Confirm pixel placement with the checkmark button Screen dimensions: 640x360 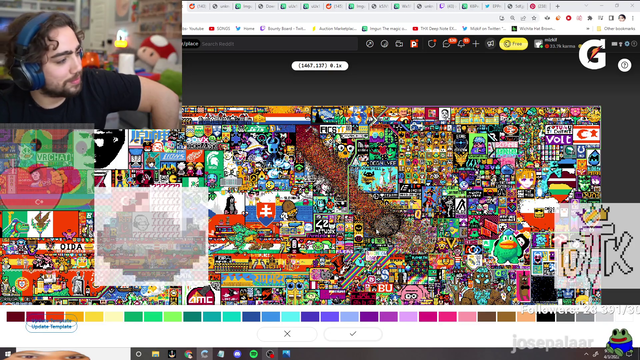click(x=353, y=333)
